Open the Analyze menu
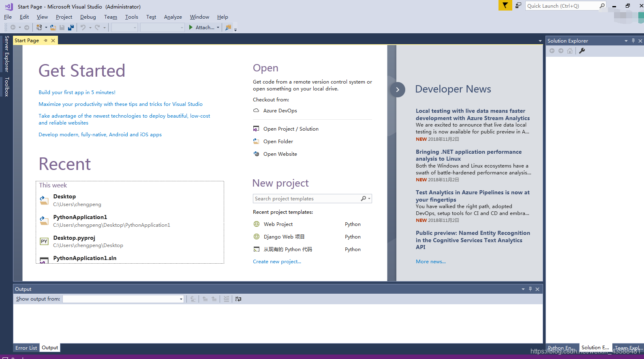Screen dimensions: 644x359 pyautogui.click(x=173, y=17)
